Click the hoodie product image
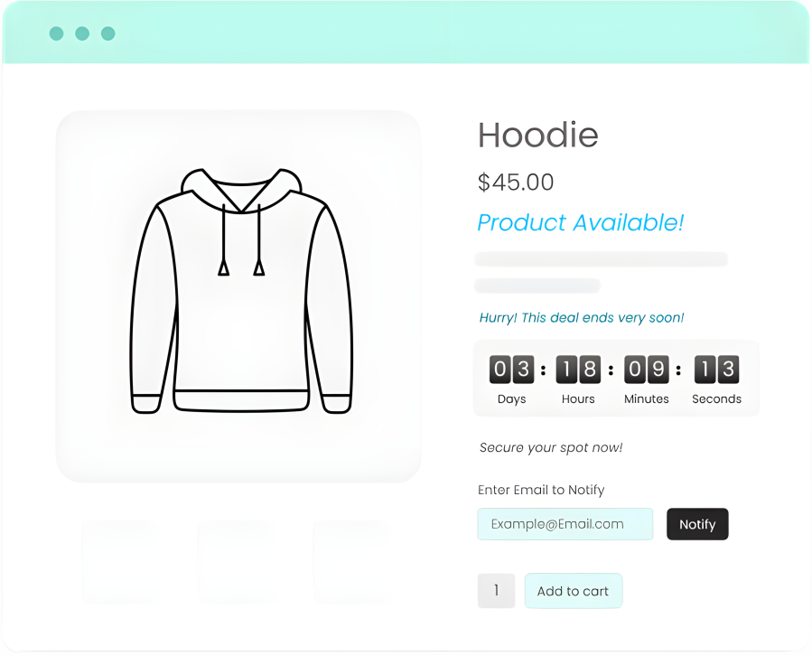This screenshot has width=812, height=656. 238,295
